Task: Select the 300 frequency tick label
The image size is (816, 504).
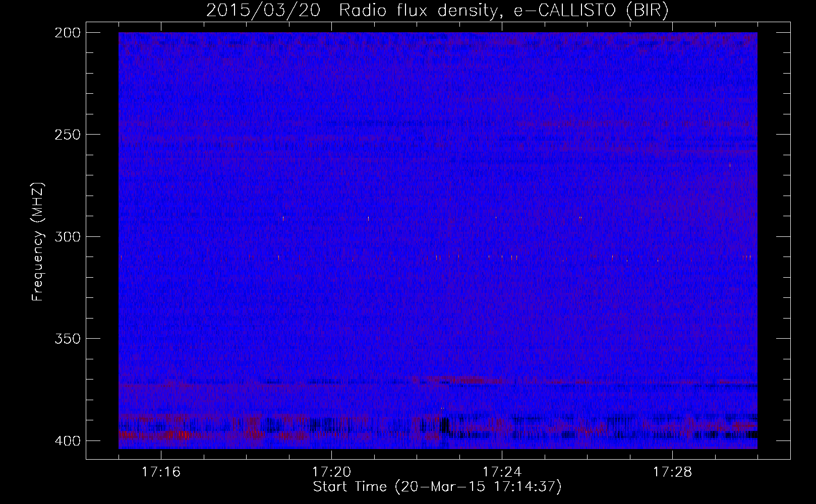Action: (x=68, y=237)
